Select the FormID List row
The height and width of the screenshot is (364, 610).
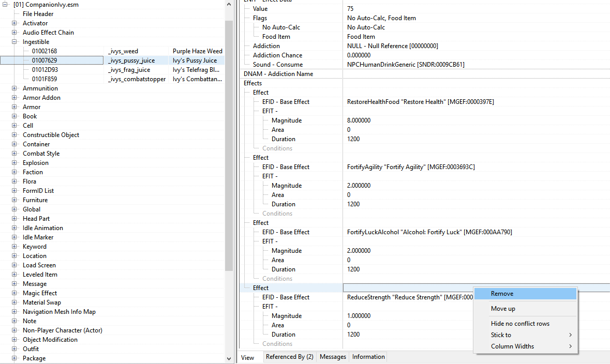38,191
